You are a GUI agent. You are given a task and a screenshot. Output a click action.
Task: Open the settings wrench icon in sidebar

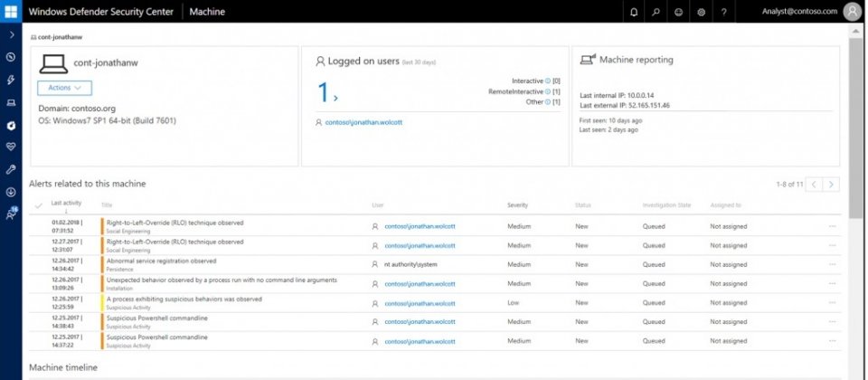coord(11,170)
